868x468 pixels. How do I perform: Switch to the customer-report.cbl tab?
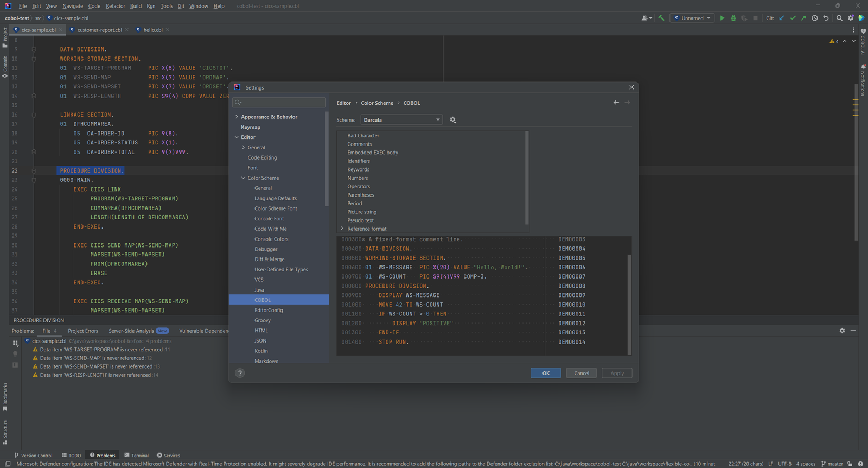tap(99, 30)
